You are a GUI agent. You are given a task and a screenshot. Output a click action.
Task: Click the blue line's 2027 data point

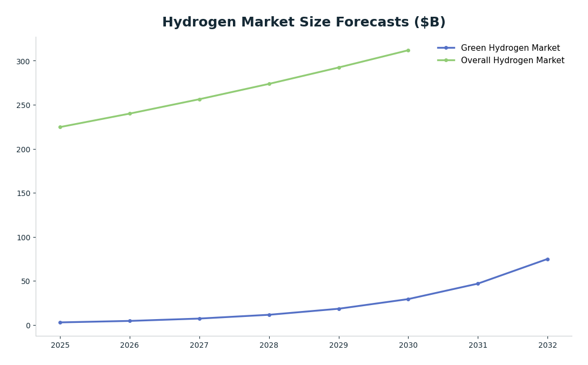[199, 319]
